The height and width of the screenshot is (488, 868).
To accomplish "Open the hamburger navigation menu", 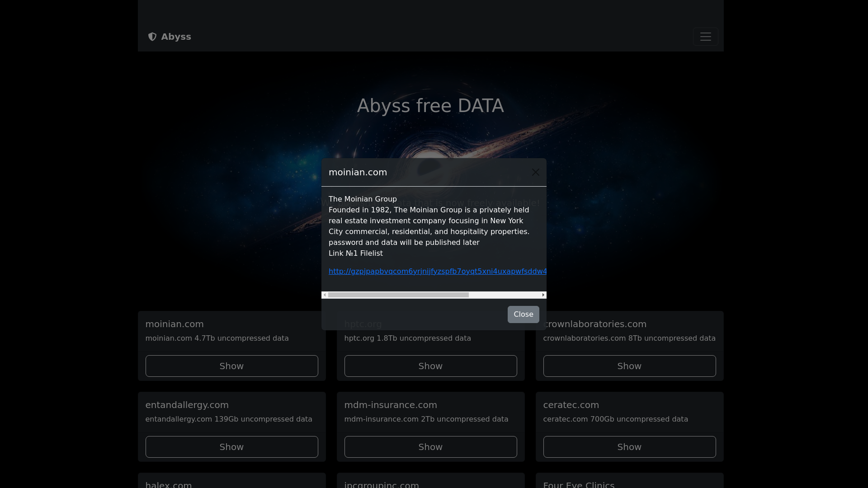I will (x=705, y=37).
